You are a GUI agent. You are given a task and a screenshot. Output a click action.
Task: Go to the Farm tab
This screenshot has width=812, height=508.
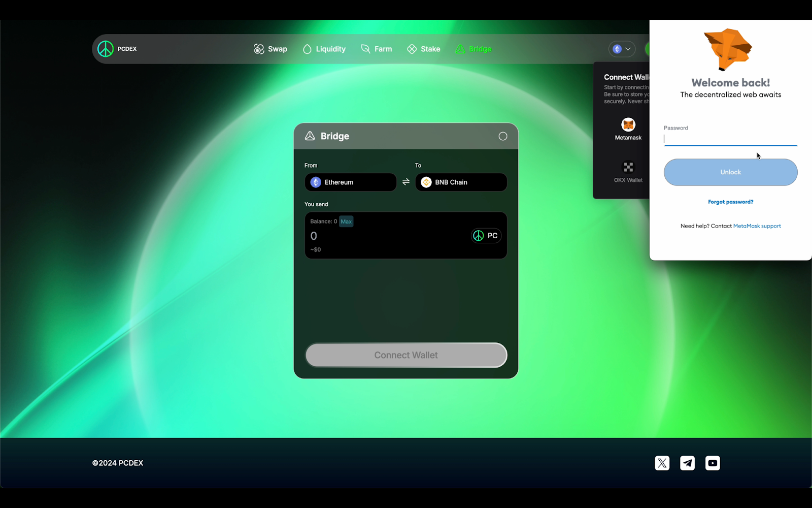(376, 49)
